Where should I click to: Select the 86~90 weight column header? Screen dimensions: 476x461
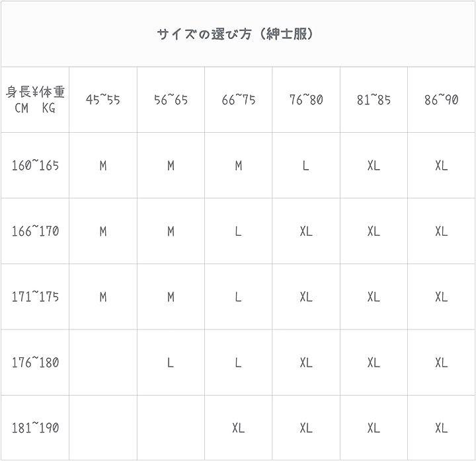click(441, 100)
